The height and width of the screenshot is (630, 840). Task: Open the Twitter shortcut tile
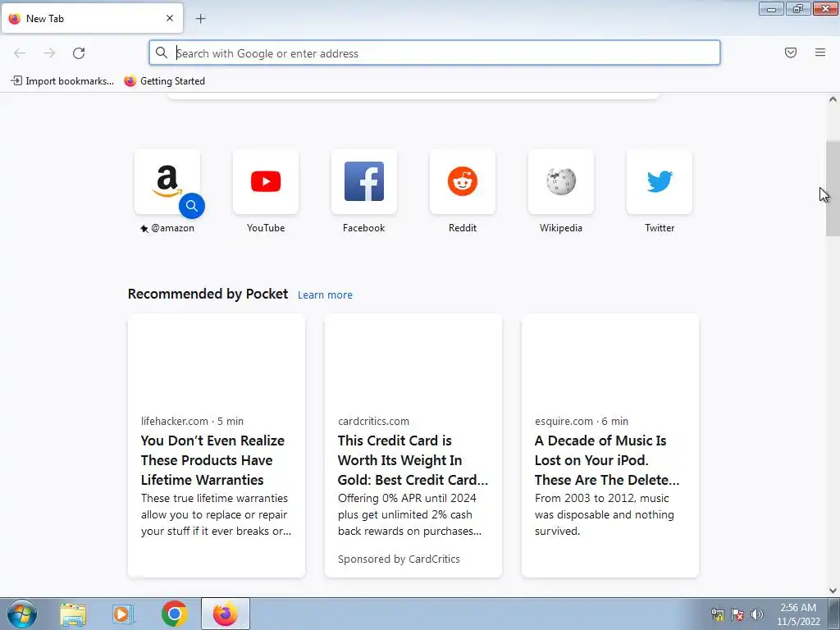coord(660,182)
